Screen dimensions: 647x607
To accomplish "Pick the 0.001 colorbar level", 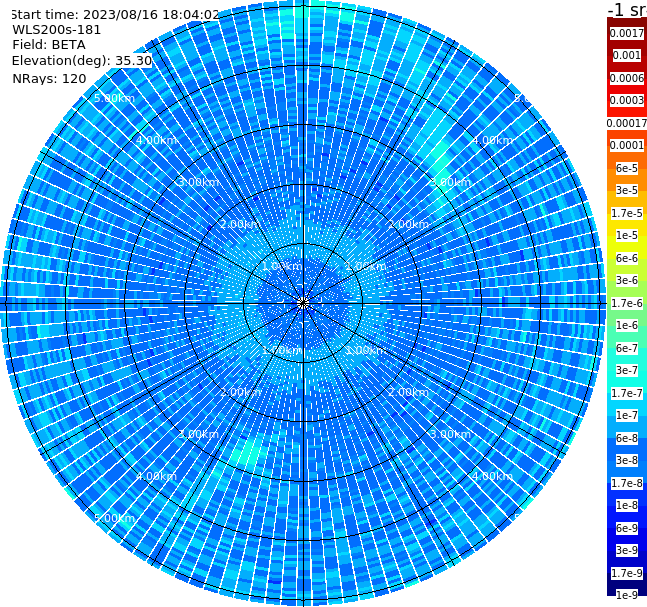I will (627, 55).
